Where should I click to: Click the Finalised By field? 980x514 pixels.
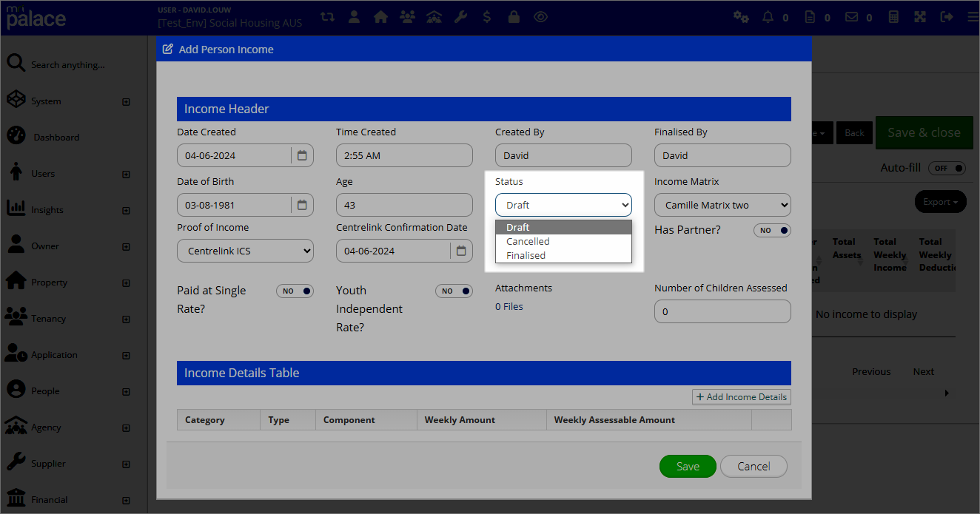click(x=722, y=155)
